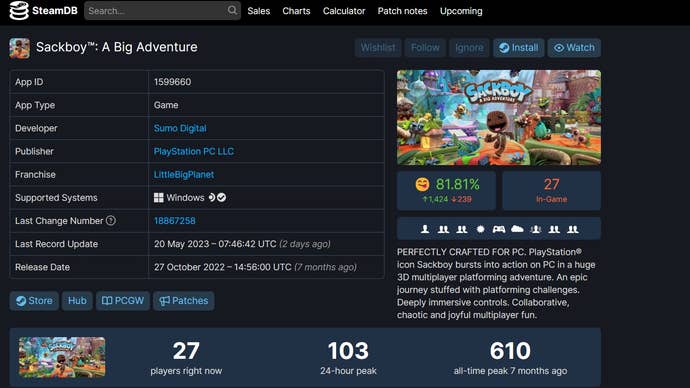The width and height of the screenshot is (690, 388).
Task: Open Patch notes in the top navigation
Action: point(402,11)
